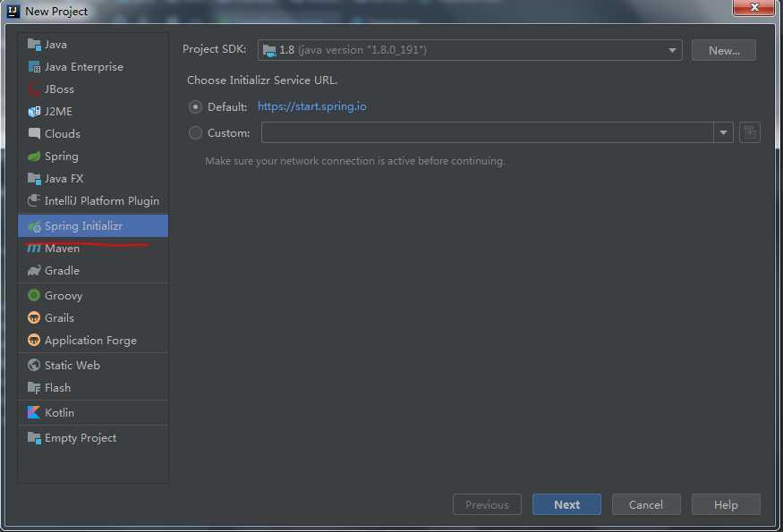Choose Gradle in the project type list
783x532 pixels.
tap(93, 271)
